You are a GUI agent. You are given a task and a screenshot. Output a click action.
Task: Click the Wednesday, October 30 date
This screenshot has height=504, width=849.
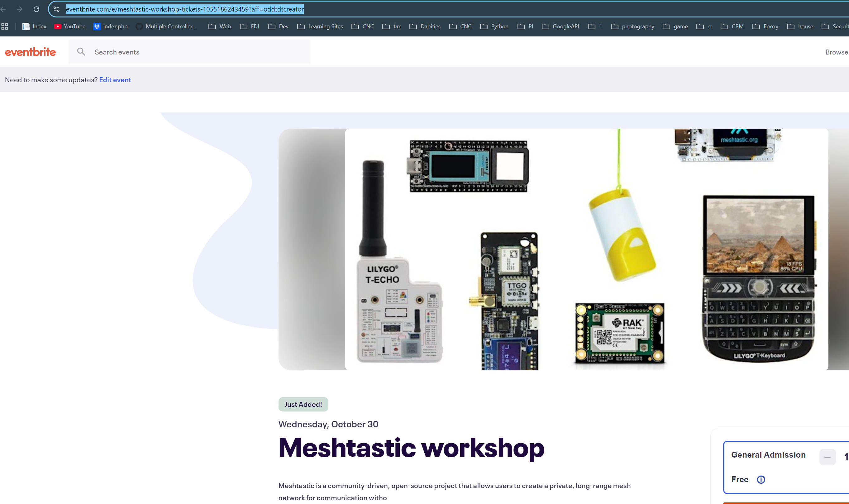tap(328, 424)
